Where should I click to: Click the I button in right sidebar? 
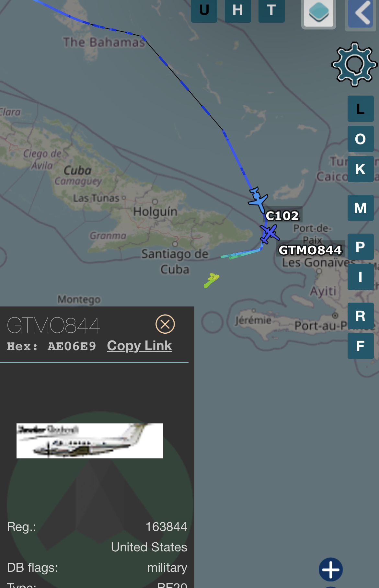(361, 277)
